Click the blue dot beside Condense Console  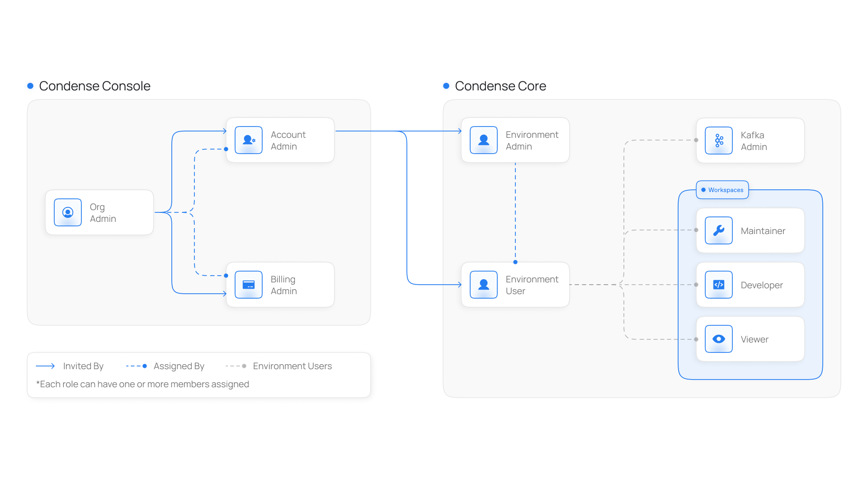pyautogui.click(x=30, y=86)
